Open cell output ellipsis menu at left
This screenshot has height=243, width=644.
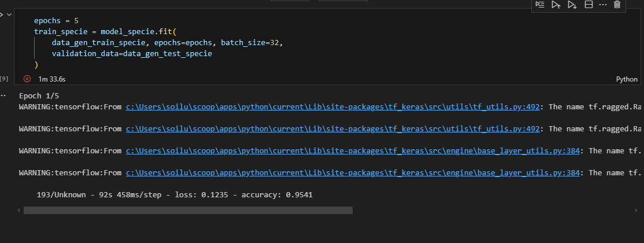[4, 95]
